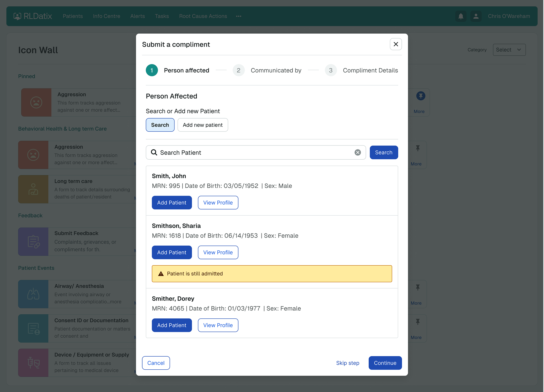The height and width of the screenshot is (392, 544).
Task: Open the user profile avatar icon
Action: pyautogui.click(x=476, y=16)
